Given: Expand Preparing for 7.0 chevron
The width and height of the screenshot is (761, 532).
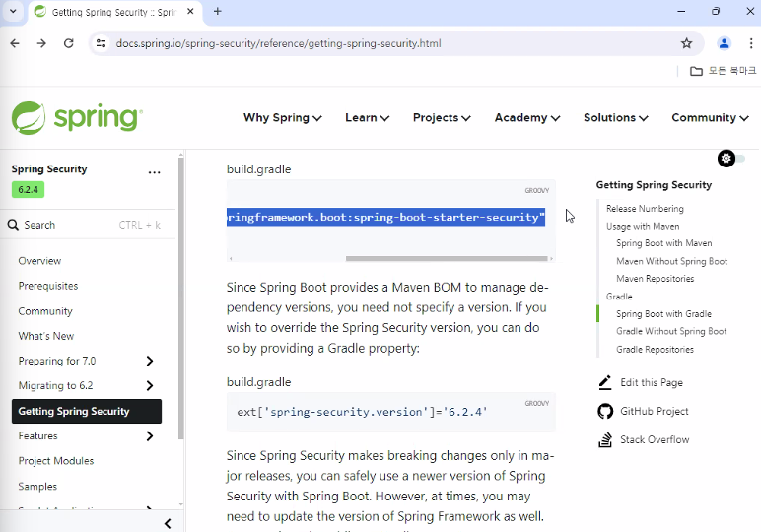Looking at the screenshot, I should point(150,361).
